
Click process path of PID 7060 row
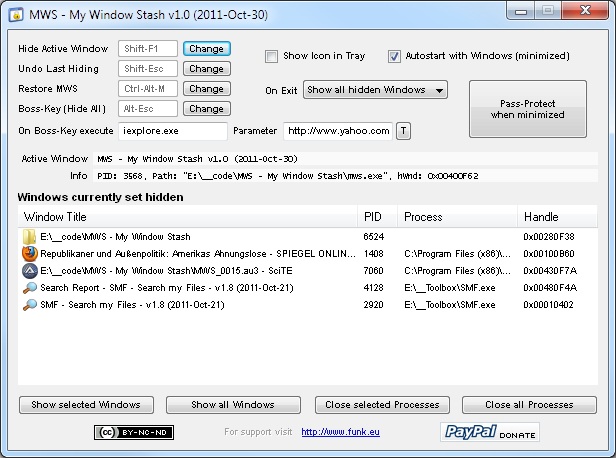458,271
